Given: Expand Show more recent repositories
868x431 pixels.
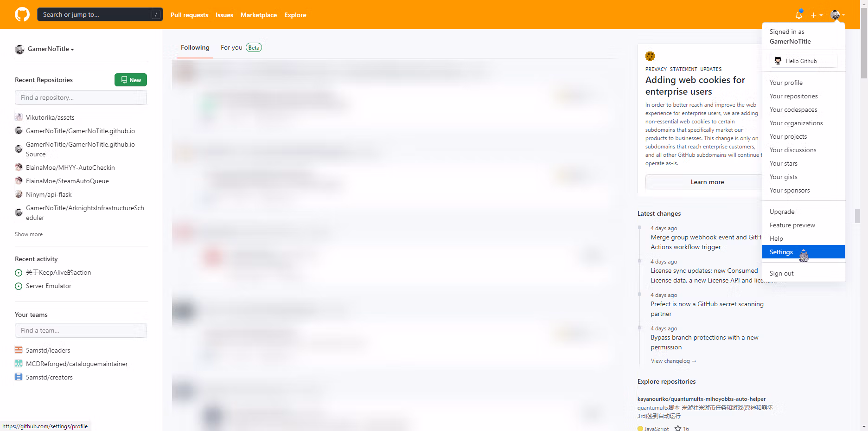Looking at the screenshot, I should (x=29, y=234).
